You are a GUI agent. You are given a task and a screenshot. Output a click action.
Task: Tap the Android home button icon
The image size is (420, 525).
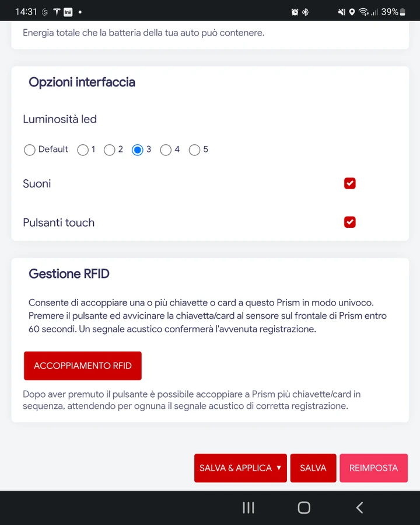tap(304, 507)
